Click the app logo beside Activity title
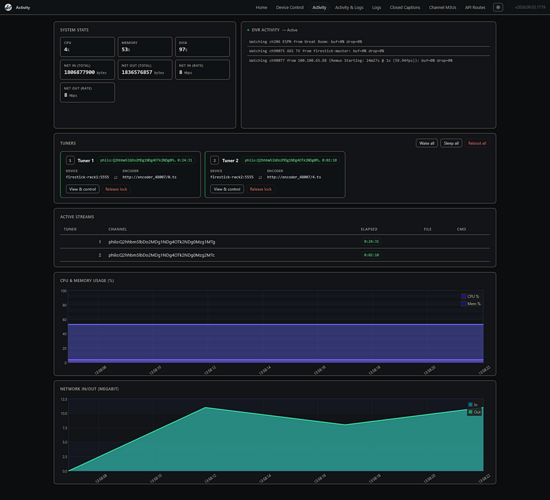 tap(8, 7)
